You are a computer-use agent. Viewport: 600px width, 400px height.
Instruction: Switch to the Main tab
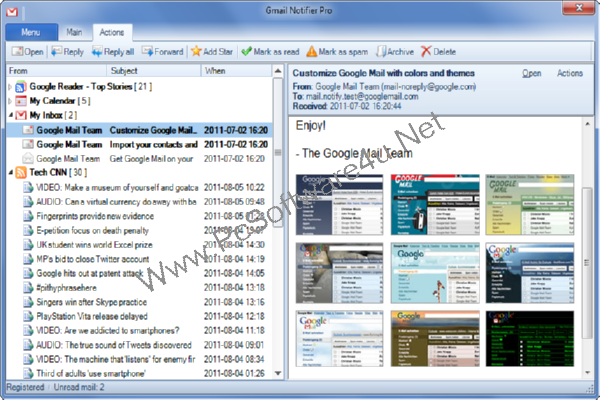tap(74, 32)
